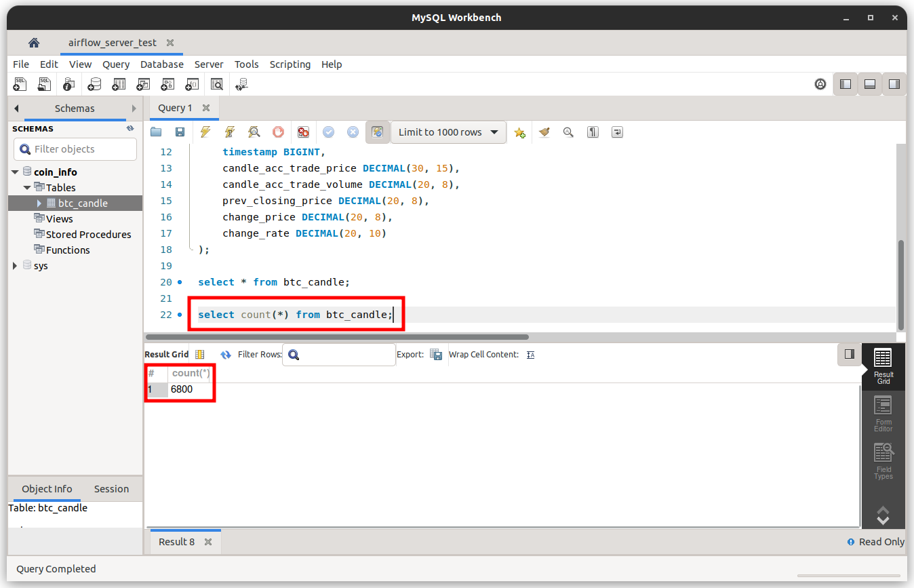
Task: Open script file folder icon in editor
Action: pyautogui.click(x=156, y=132)
